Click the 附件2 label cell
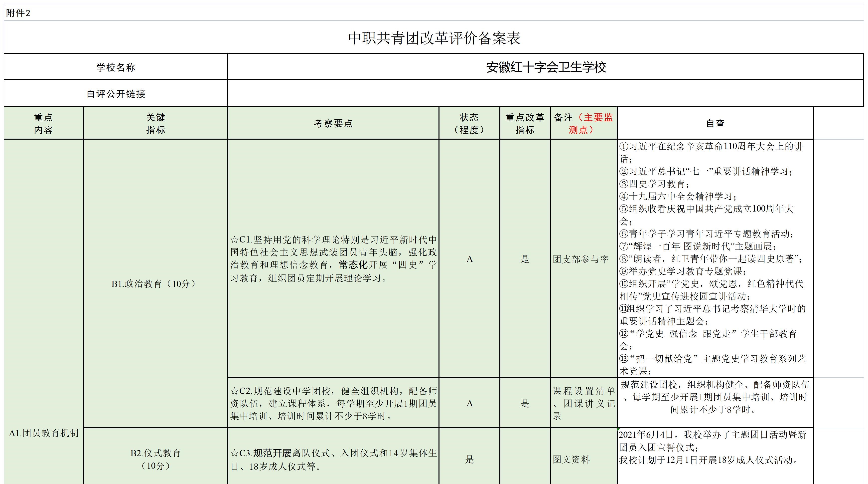The height and width of the screenshot is (484, 868). [x=18, y=13]
